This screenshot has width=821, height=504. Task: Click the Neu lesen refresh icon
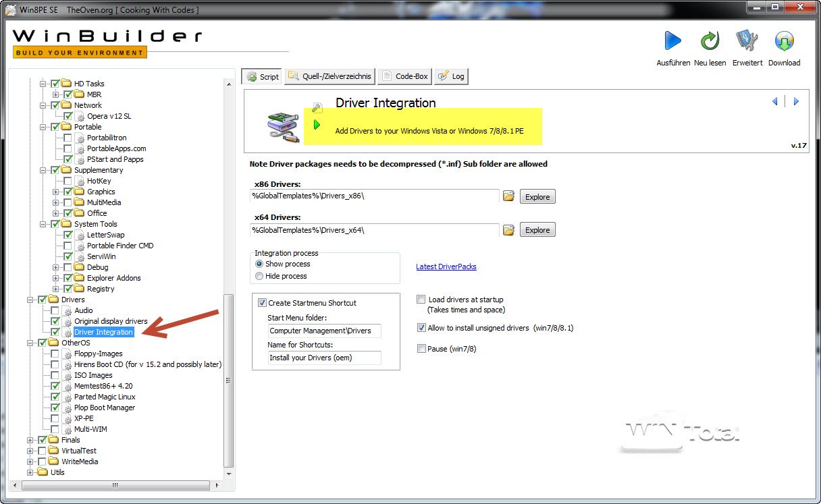pos(710,41)
